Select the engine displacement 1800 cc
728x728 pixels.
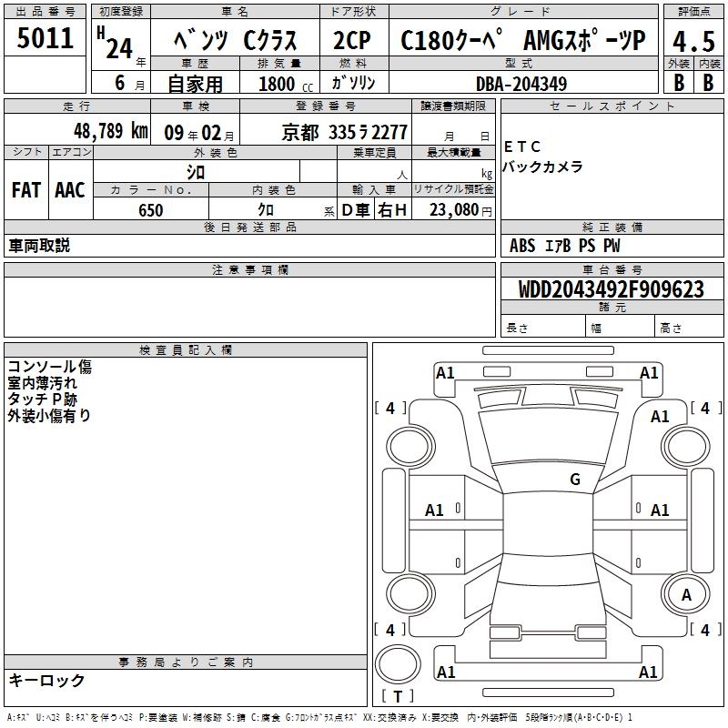tap(286, 84)
